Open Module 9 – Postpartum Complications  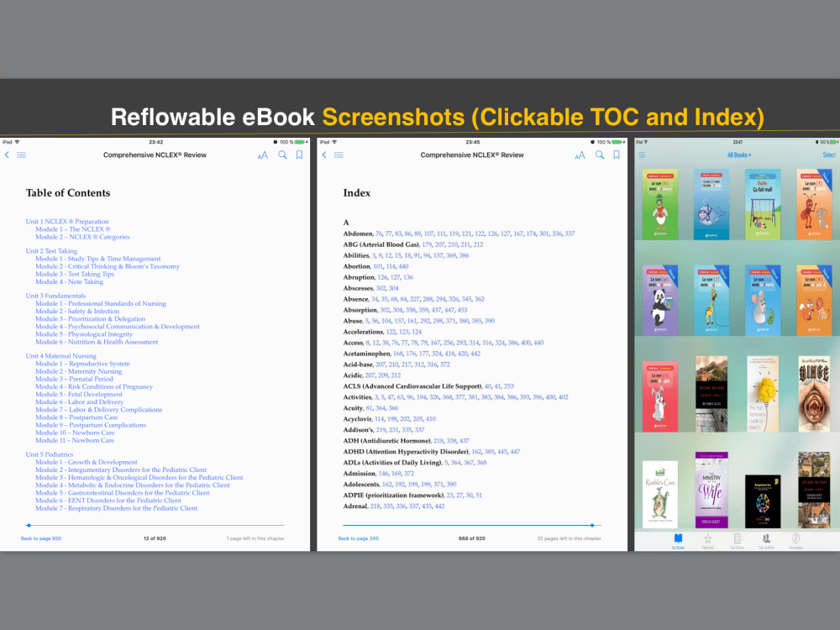click(x=91, y=425)
